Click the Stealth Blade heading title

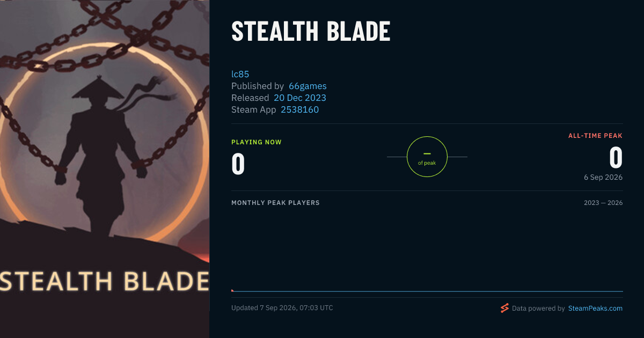point(311,32)
